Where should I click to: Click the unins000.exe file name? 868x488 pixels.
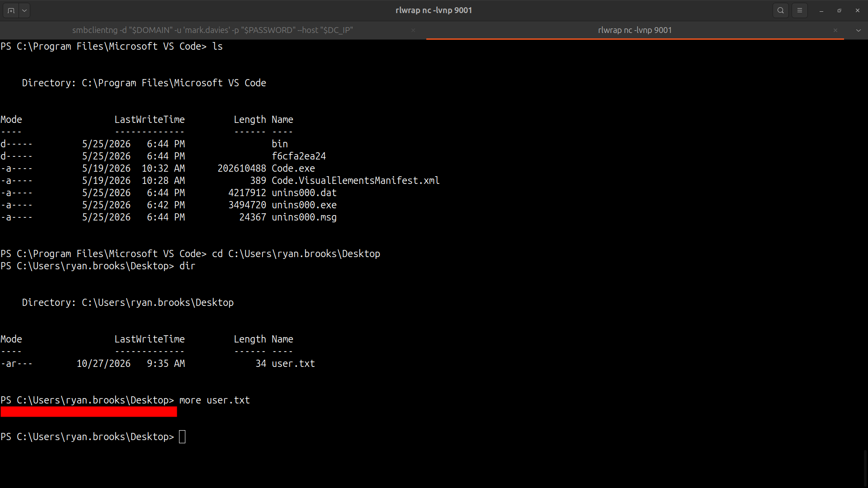point(304,205)
